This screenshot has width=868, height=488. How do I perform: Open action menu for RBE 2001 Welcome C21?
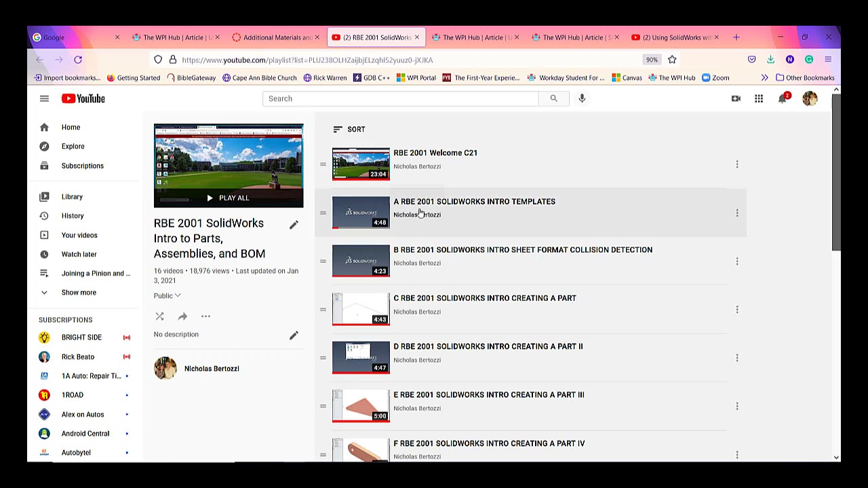[737, 164]
